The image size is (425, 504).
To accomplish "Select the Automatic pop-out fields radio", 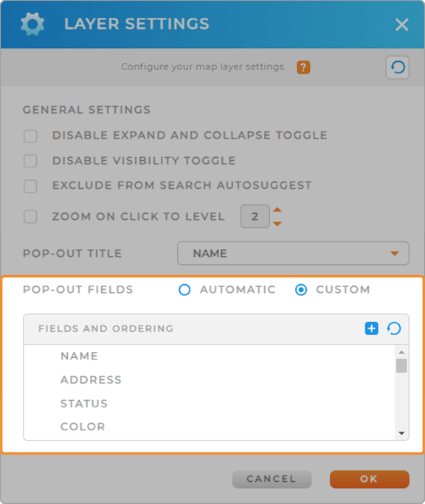I will [x=184, y=289].
